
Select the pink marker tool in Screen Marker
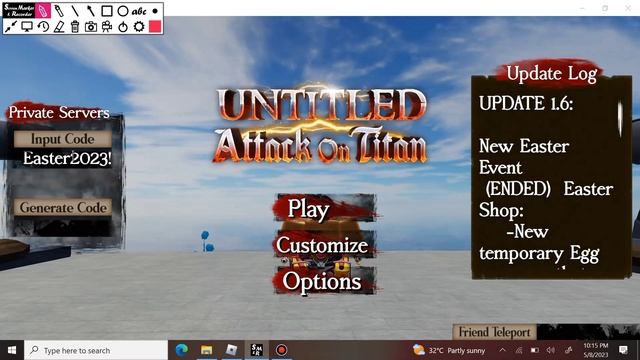tap(42, 11)
